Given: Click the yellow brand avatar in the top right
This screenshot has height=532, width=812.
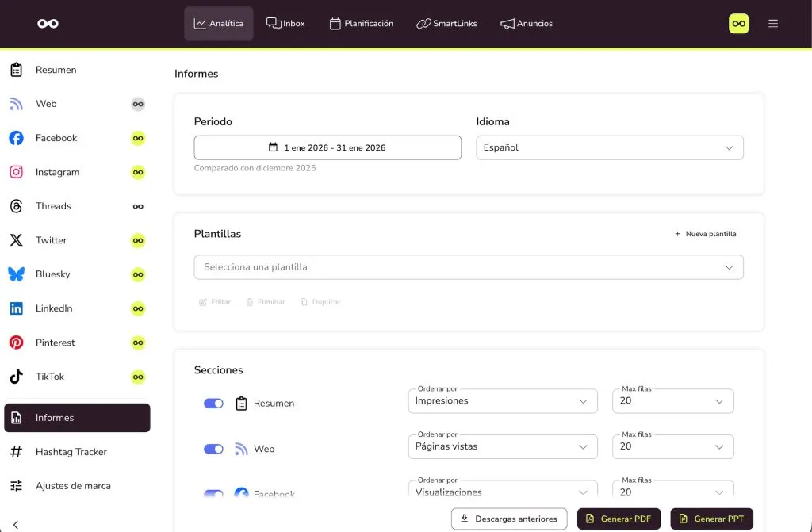Looking at the screenshot, I should (738, 24).
